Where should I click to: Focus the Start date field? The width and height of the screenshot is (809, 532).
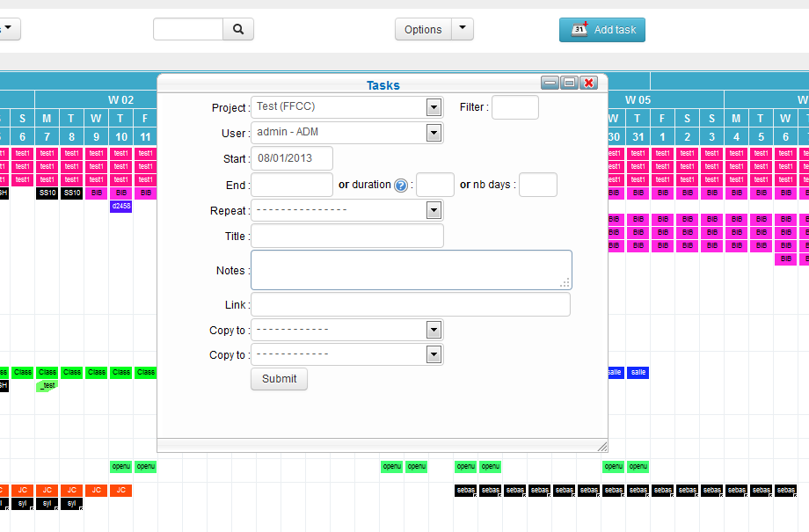(292, 158)
